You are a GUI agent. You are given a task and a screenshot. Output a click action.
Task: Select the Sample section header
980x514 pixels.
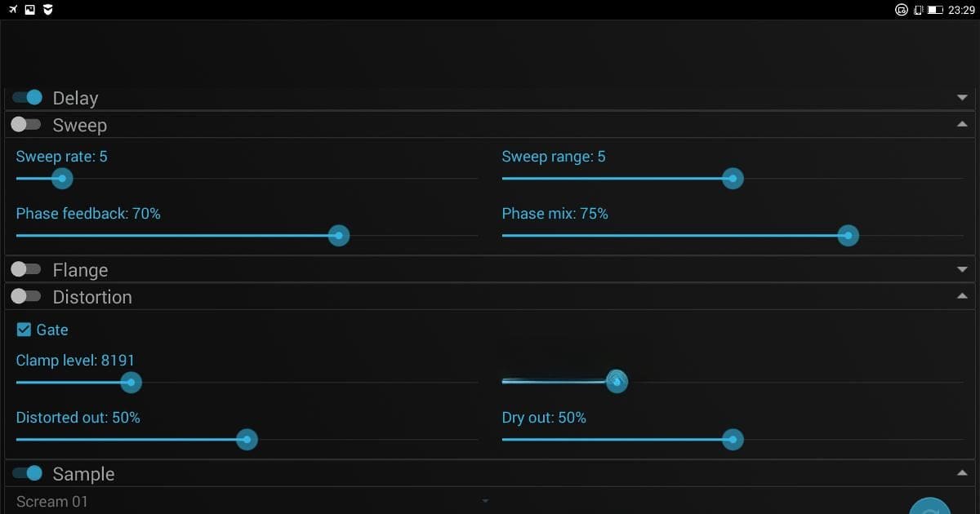click(84, 473)
